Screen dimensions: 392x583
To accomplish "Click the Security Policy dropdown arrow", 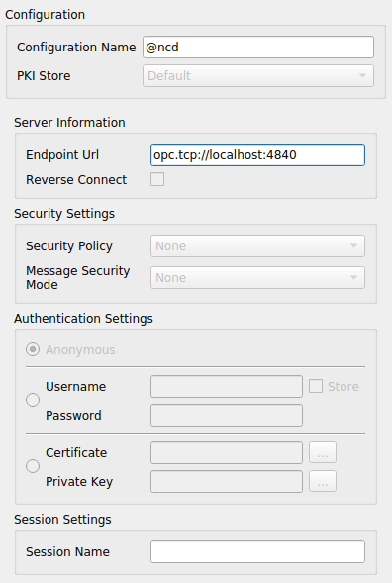I will coord(353,245).
